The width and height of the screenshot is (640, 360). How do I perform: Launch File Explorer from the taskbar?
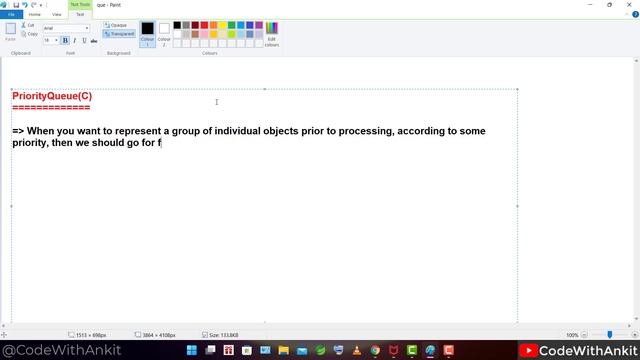(x=284, y=350)
